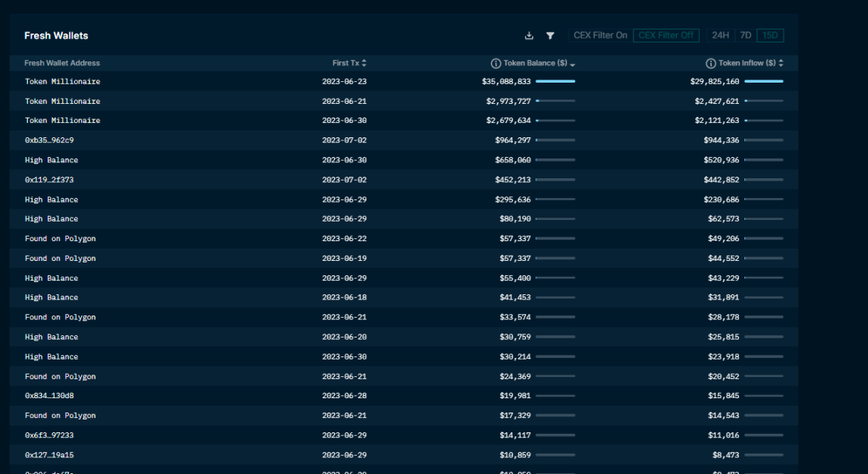Turn CEX Filter On

[600, 36]
